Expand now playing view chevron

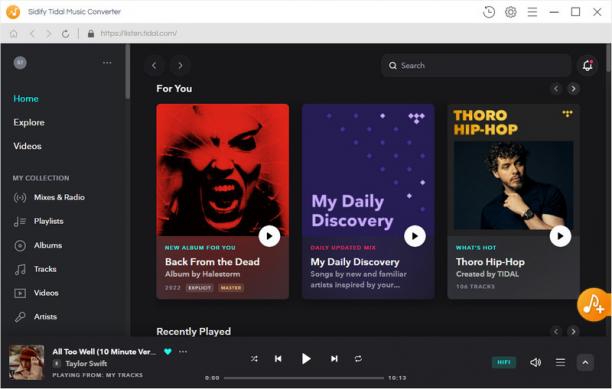[585, 362]
